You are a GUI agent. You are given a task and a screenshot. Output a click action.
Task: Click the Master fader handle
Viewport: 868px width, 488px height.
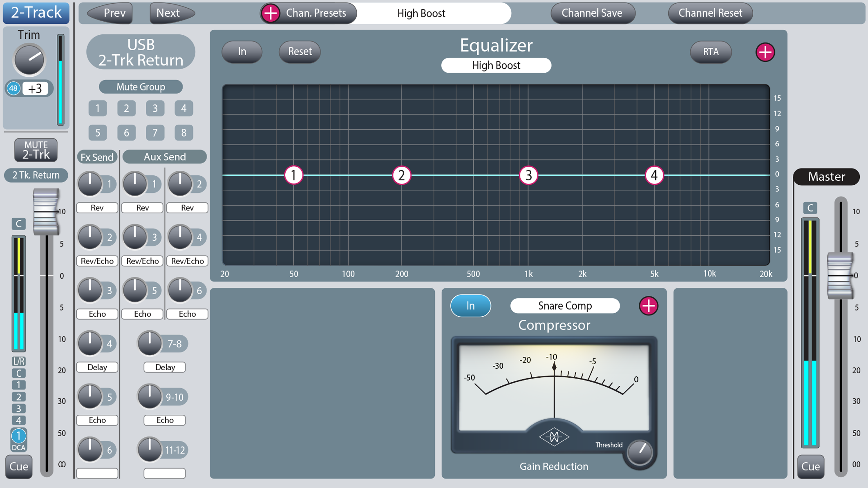pyautogui.click(x=840, y=276)
